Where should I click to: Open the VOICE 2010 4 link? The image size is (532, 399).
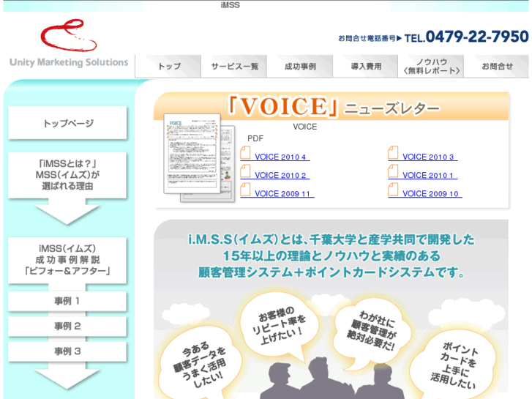pos(280,157)
